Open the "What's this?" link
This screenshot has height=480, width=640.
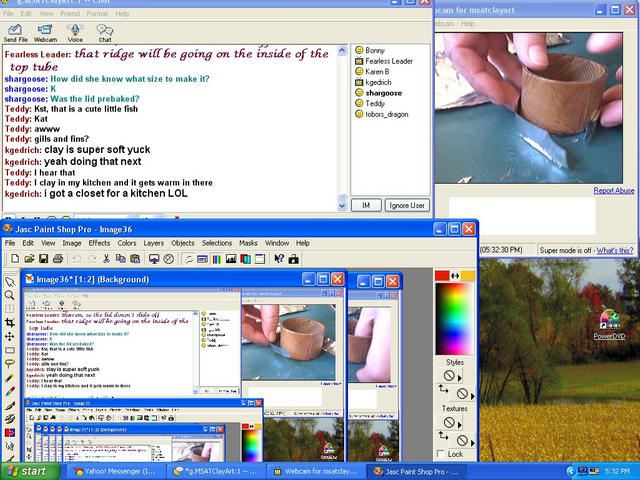[x=615, y=250]
